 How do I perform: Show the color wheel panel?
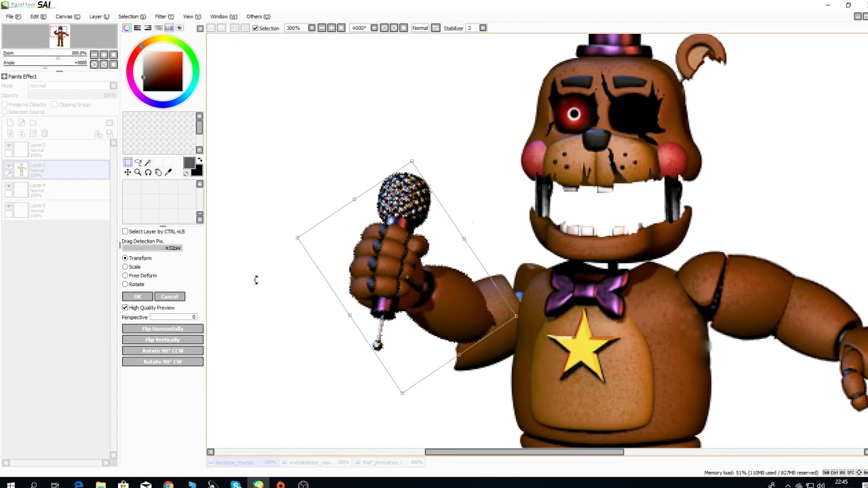coord(127,28)
